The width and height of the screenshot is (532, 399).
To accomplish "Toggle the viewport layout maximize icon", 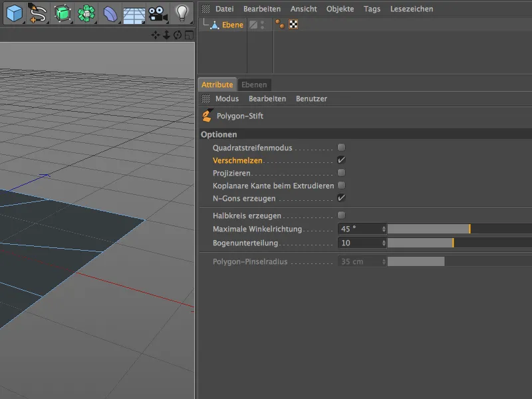I will click(x=189, y=35).
